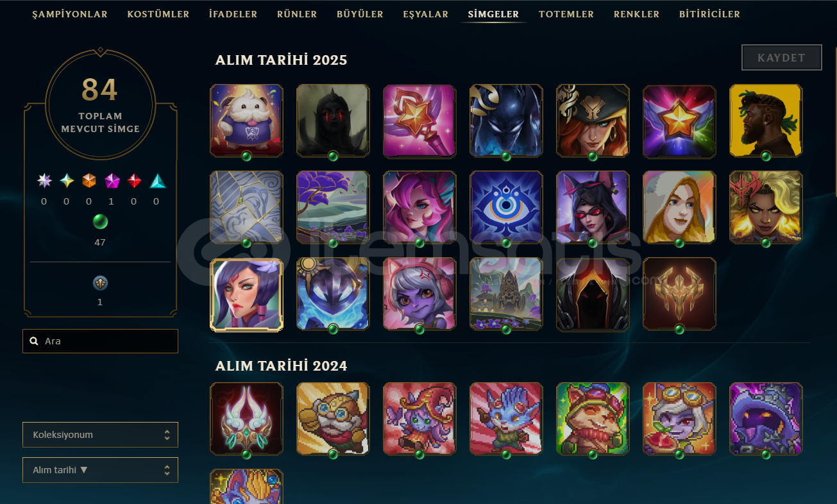Expand the Alım tarihi sort dropdown
837x504 pixels.
[x=100, y=470]
